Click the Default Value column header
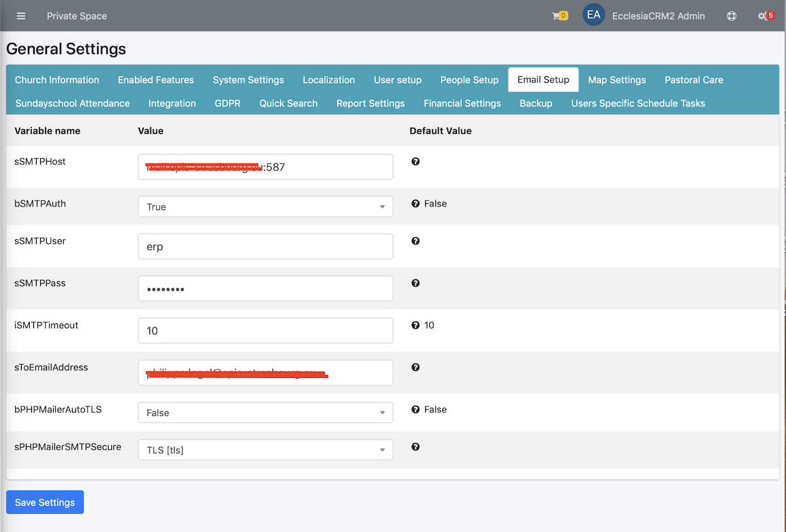786x532 pixels. (441, 131)
